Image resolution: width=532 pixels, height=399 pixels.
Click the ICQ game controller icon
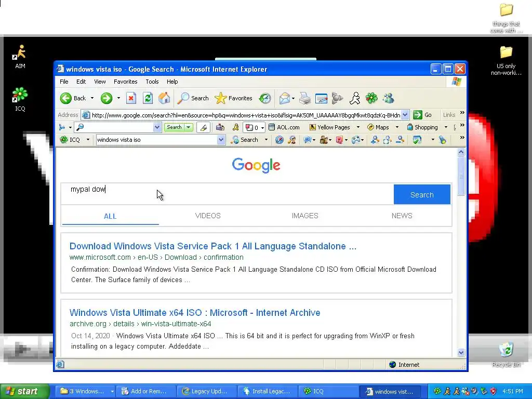(356, 140)
